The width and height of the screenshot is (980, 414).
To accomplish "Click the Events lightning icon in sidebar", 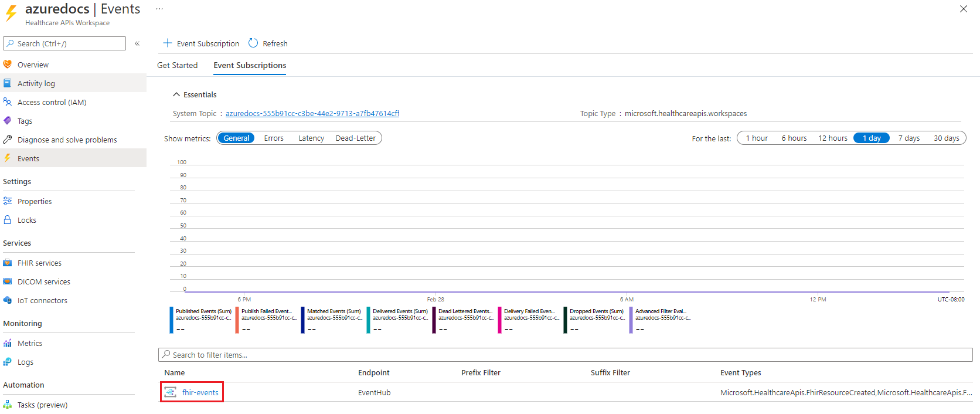I will pos(8,158).
